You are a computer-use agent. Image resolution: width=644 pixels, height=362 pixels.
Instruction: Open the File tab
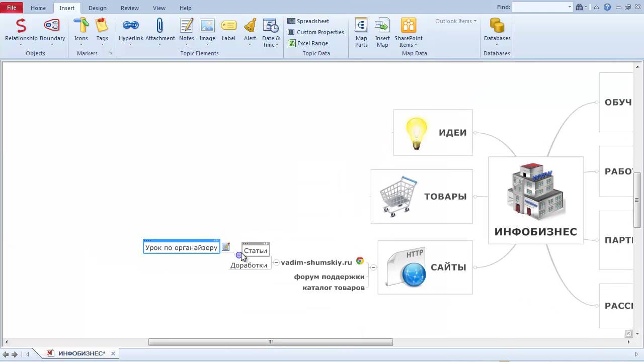pyautogui.click(x=12, y=8)
